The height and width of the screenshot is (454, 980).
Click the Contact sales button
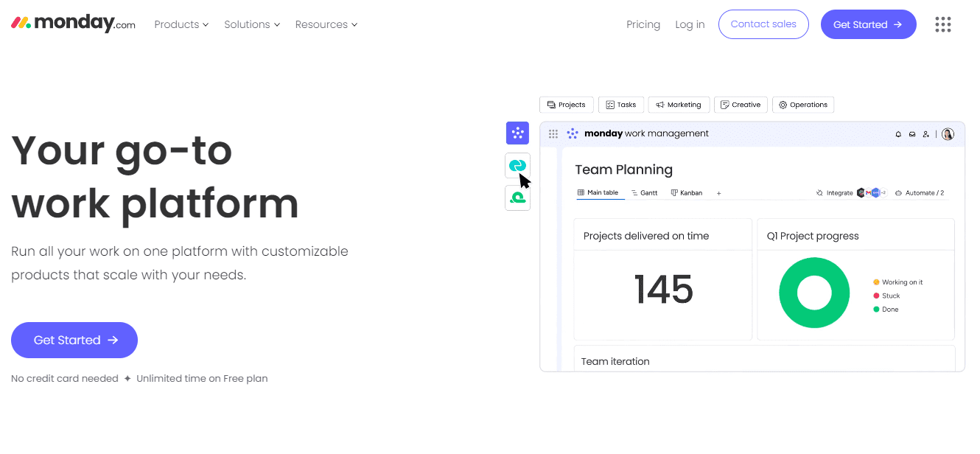click(x=763, y=24)
